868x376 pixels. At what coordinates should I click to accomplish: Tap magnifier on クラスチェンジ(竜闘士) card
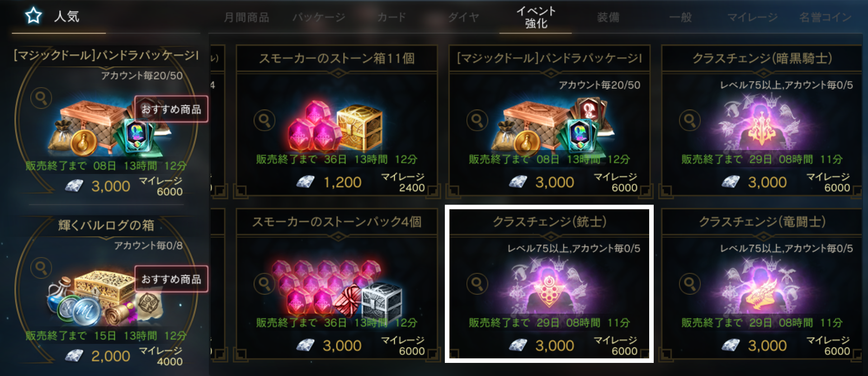tap(689, 284)
